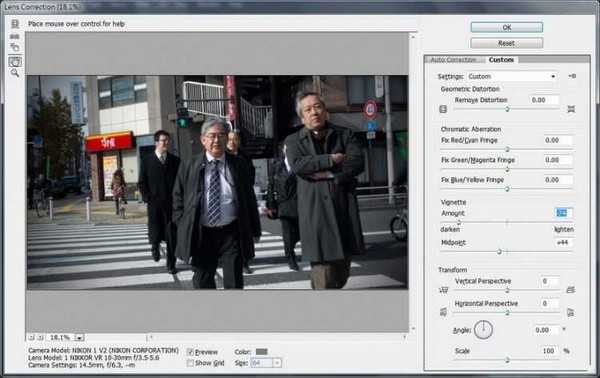Click the grid Color swatch
Image resolution: width=600 pixels, height=378 pixels.
262,352
